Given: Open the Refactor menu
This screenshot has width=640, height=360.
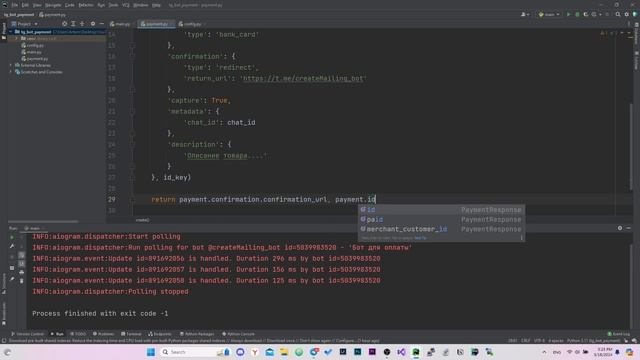Looking at the screenshot, I should point(86,5).
